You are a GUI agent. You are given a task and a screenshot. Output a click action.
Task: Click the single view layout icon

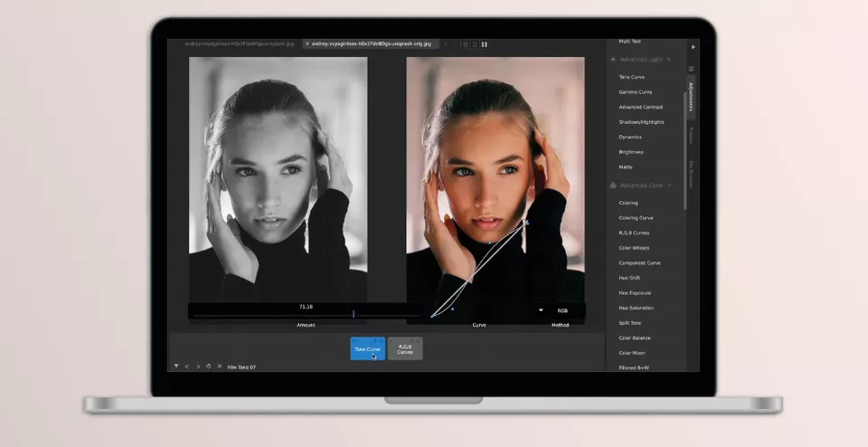tap(466, 43)
